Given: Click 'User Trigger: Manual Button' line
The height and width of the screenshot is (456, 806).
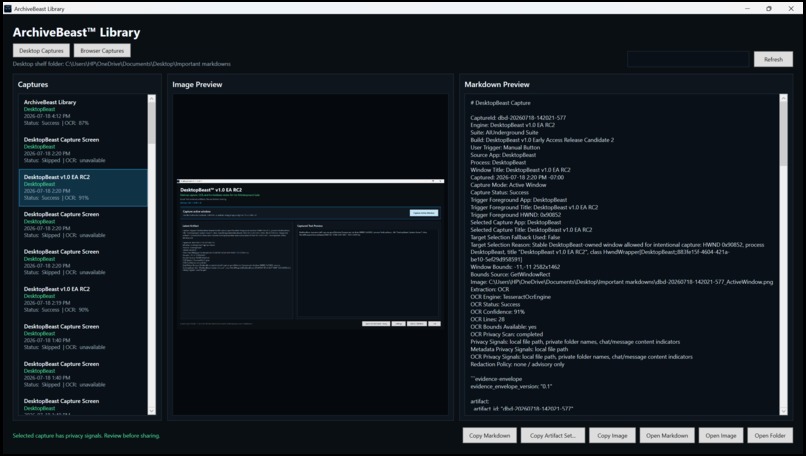Looking at the screenshot, I should (505, 148).
